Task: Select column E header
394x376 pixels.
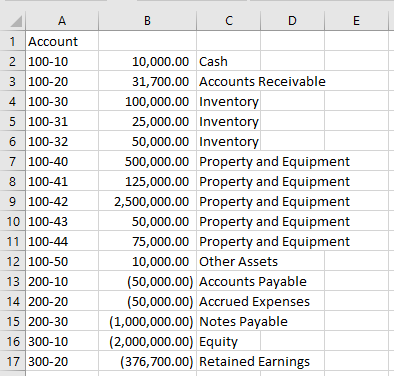Action: click(x=356, y=21)
